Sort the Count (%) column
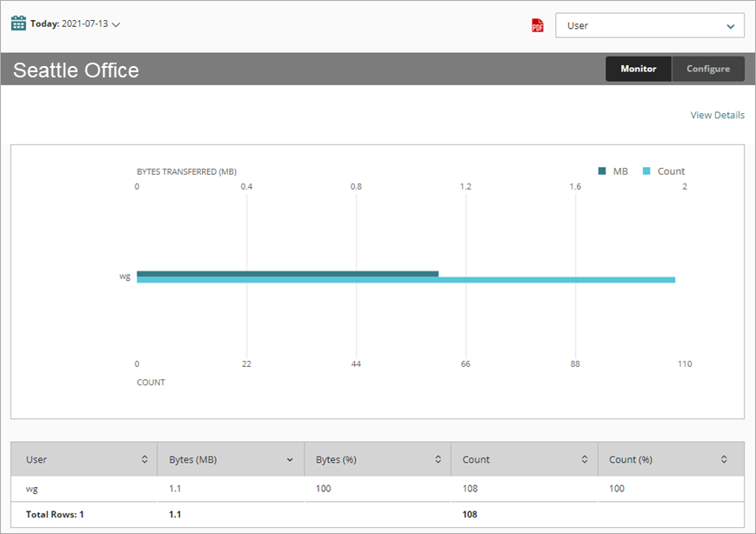Viewport: 756px width, 534px height. [723, 459]
